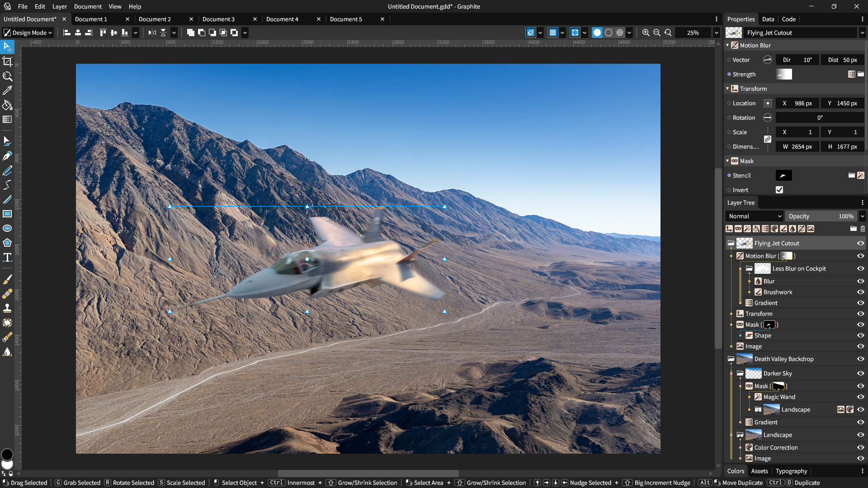Click the Rotation value field

[x=820, y=117]
